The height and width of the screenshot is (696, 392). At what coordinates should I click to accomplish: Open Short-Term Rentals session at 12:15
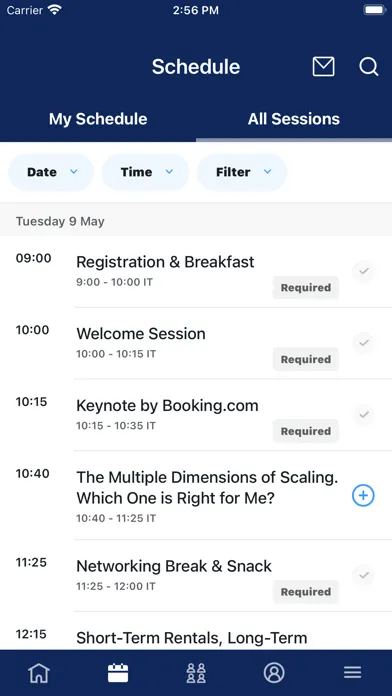click(x=192, y=638)
